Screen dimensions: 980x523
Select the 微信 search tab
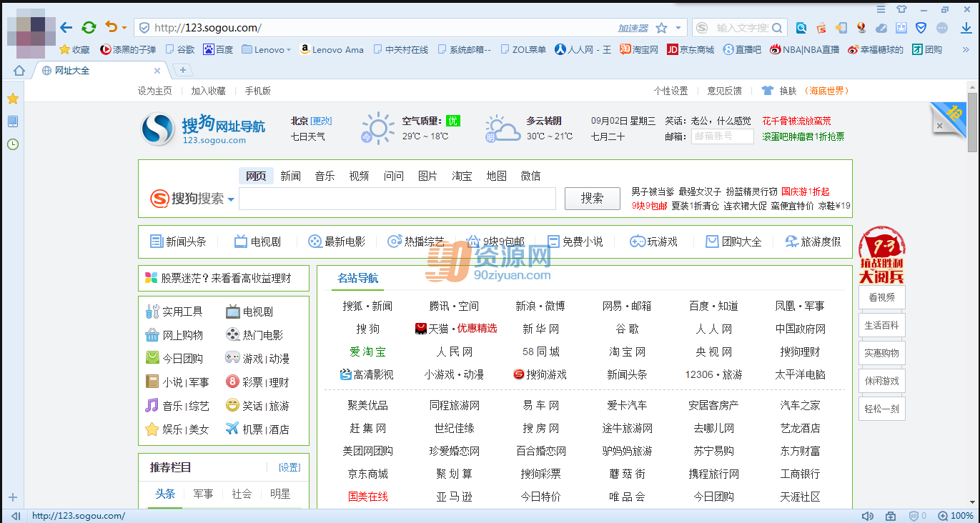tap(530, 176)
